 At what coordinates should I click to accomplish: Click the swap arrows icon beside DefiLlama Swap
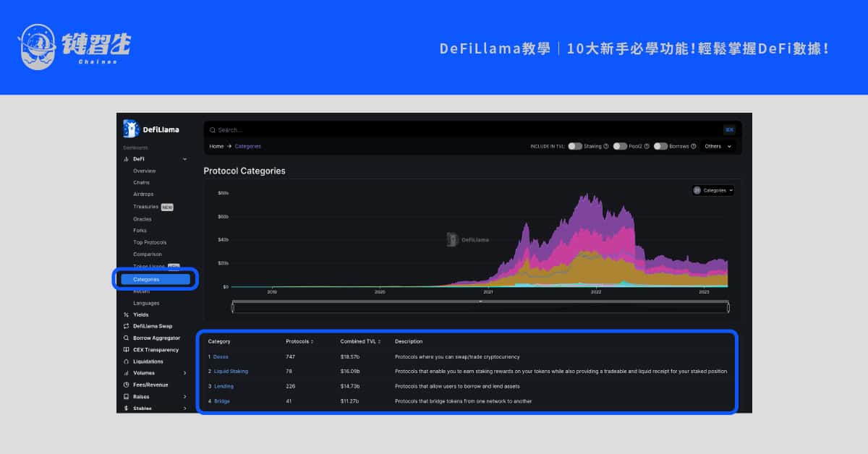pos(126,326)
